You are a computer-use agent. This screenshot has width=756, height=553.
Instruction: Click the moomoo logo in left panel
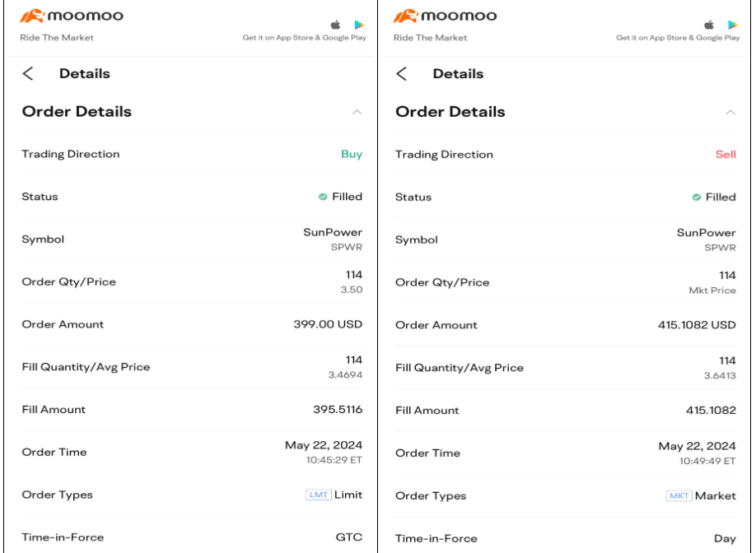[x=63, y=17]
